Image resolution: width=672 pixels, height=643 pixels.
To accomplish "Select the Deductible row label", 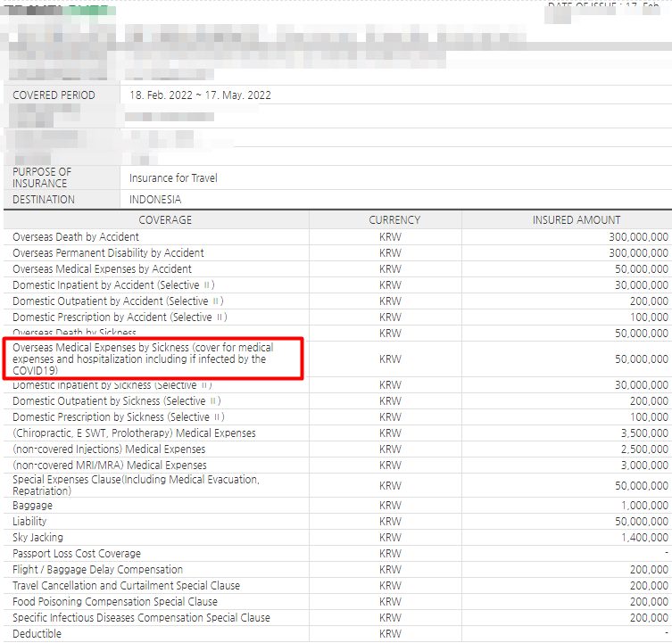I will coord(37,633).
